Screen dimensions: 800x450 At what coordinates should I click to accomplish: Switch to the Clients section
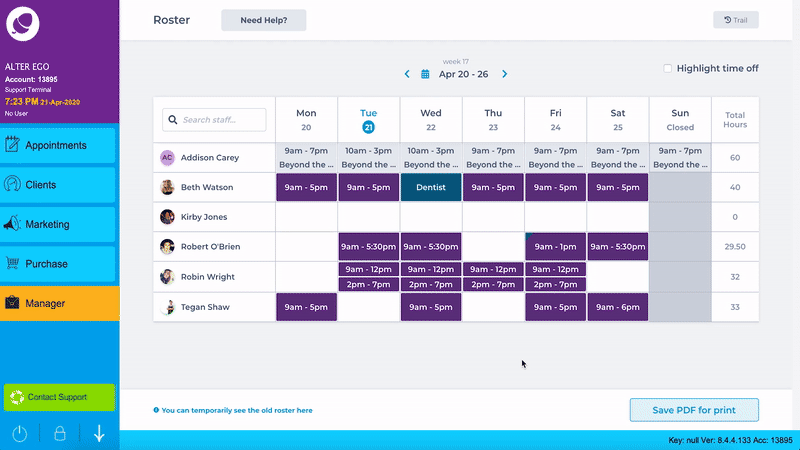click(x=59, y=185)
